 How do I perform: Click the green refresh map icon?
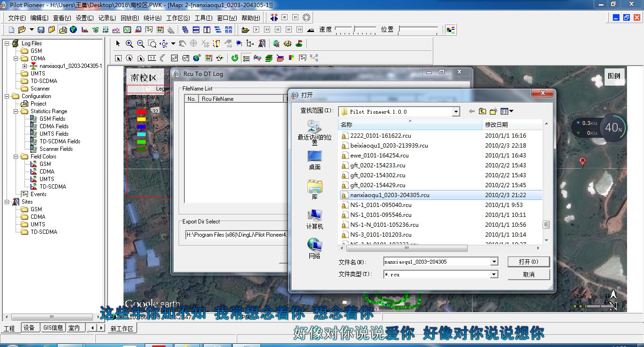coord(235,58)
